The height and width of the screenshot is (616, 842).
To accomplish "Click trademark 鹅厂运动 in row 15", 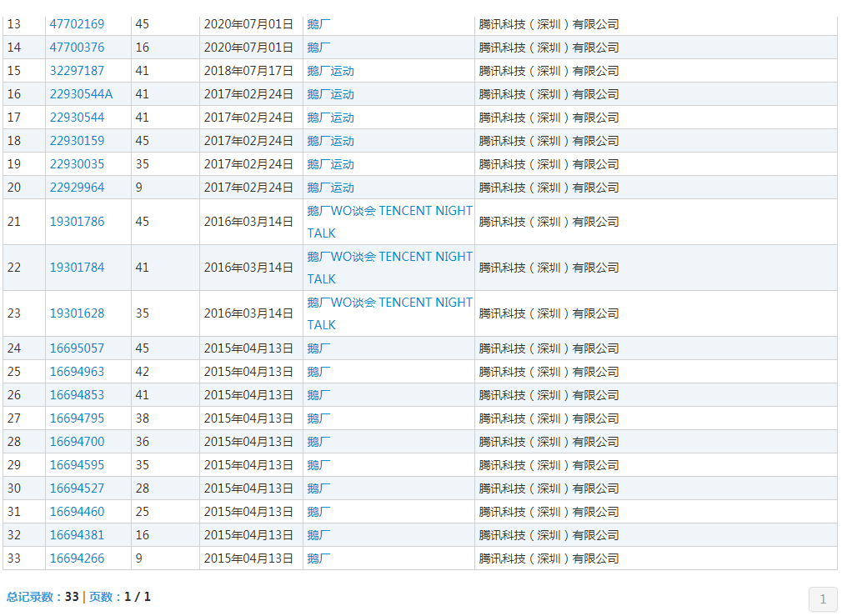I will click(330, 71).
